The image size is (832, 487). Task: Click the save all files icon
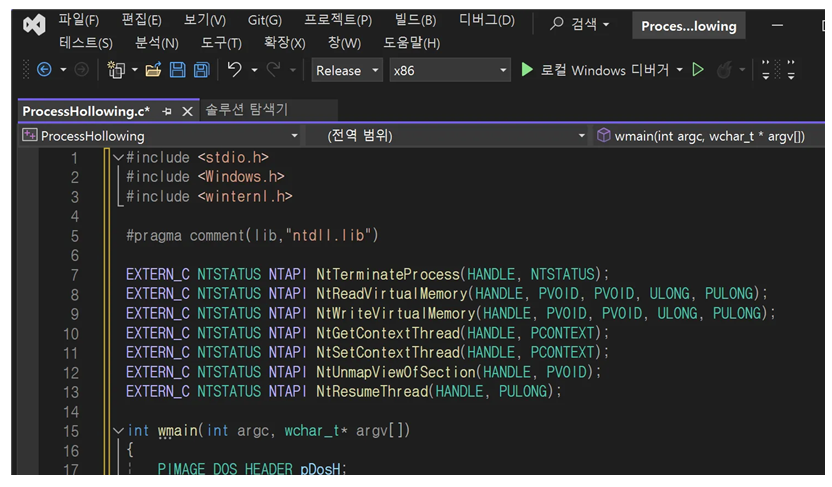click(x=201, y=70)
